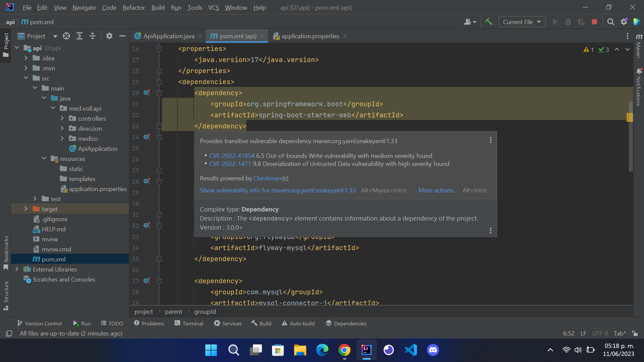Click the Debug bug icon
The width and height of the screenshot is (644, 362).
pos(568,22)
